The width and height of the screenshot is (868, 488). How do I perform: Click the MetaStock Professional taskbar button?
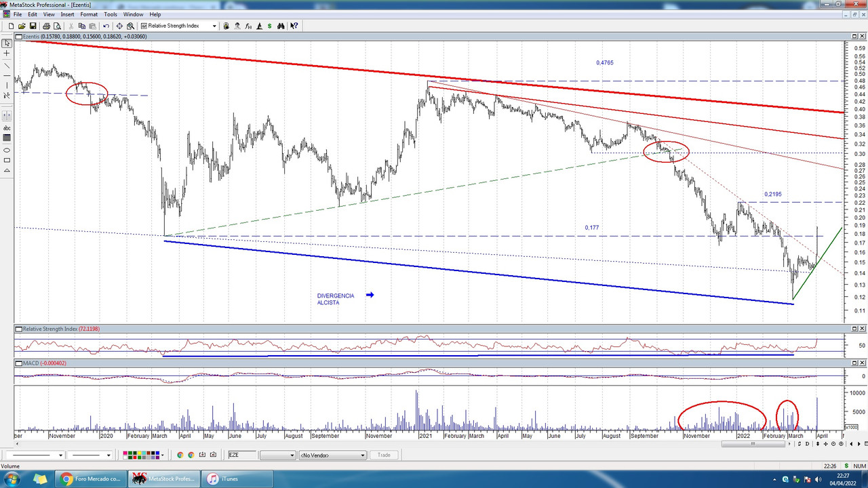coord(165,479)
